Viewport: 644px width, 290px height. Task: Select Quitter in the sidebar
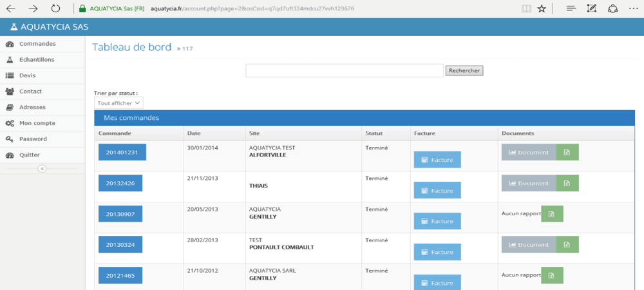(43, 155)
